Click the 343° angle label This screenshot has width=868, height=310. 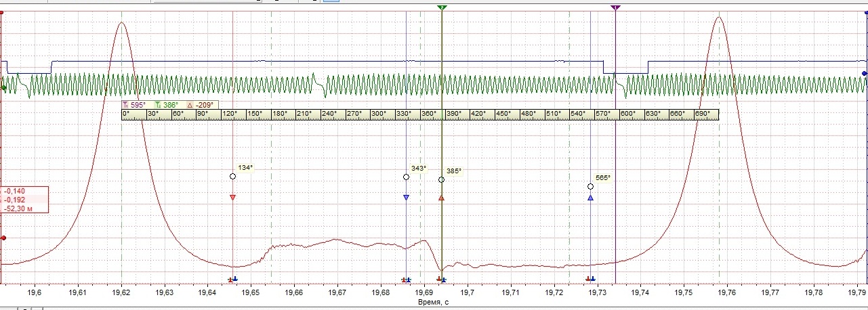click(418, 169)
